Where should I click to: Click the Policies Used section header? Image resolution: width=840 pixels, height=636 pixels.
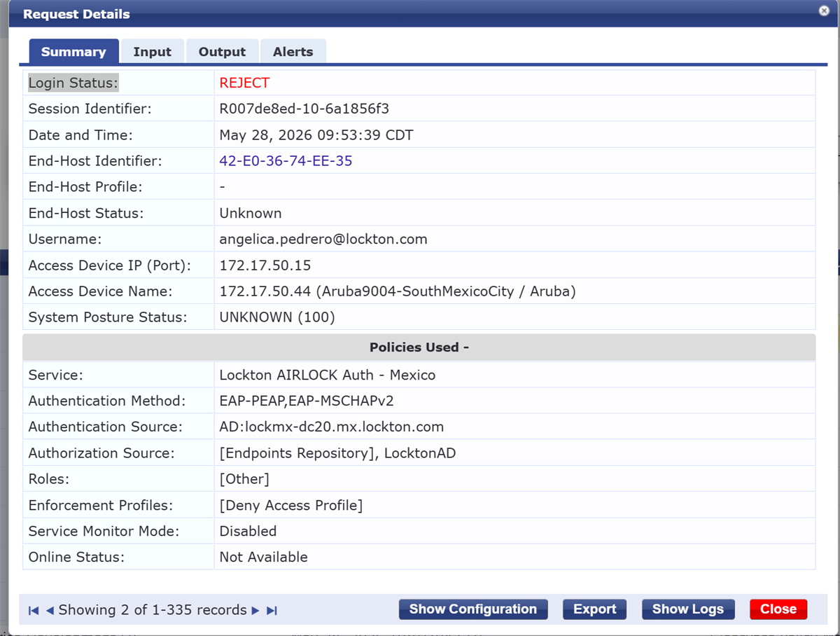pyautogui.click(x=419, y=347)
